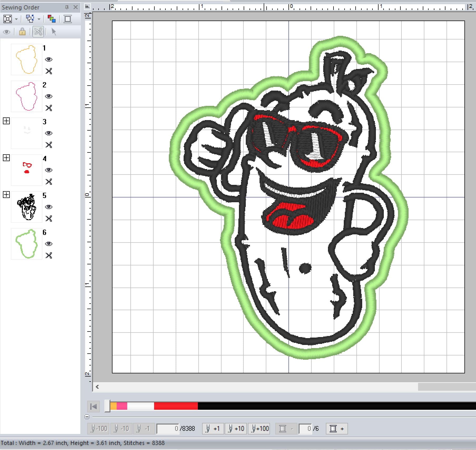The width and height of the screenshot is (476, 450).
Task: Toggle visibility of sewing order item 5
Action: tap(49, 207)
